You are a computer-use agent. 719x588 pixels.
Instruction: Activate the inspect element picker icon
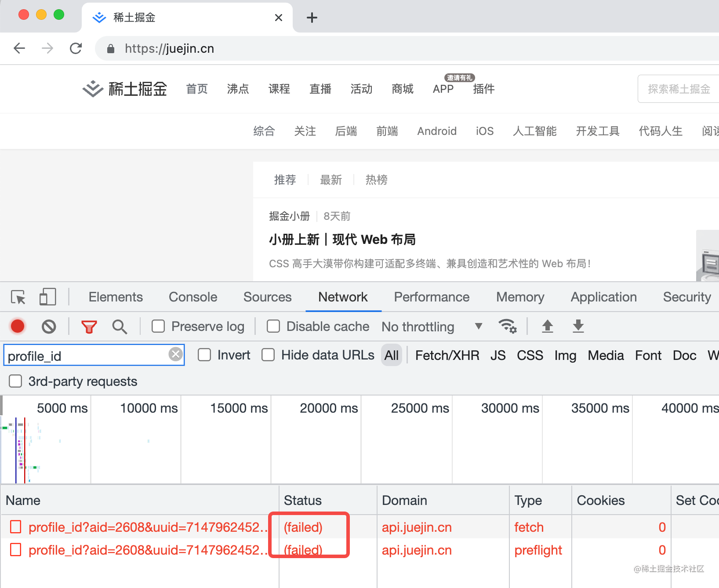coord(18,298)
